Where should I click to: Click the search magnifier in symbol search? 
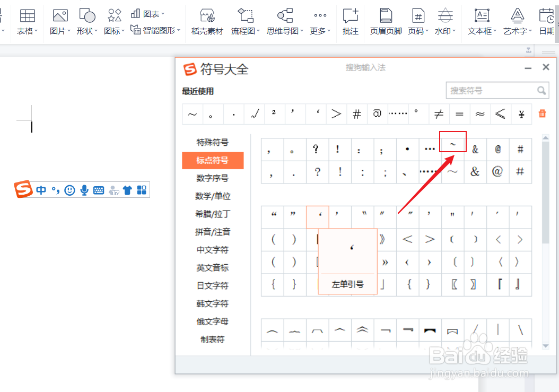(x=542, y=90)
